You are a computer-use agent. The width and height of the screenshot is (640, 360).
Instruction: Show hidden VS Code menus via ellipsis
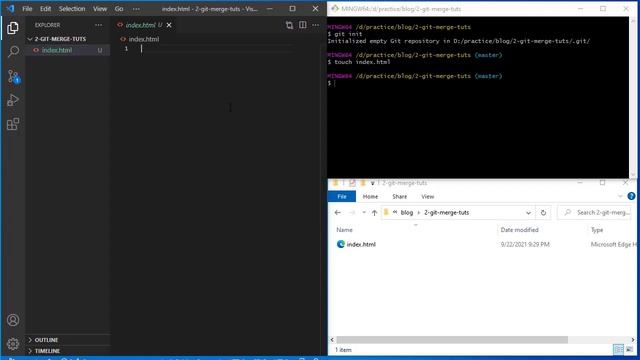(136, 9)
